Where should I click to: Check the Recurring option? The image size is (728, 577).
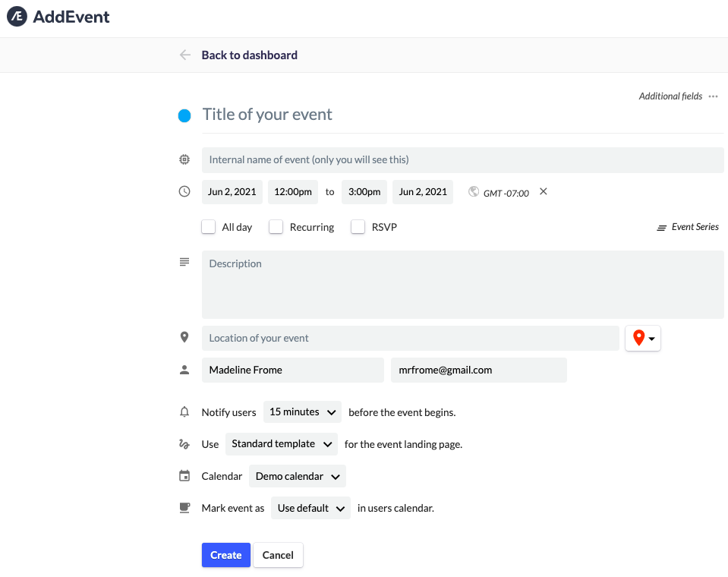point(276,226)
